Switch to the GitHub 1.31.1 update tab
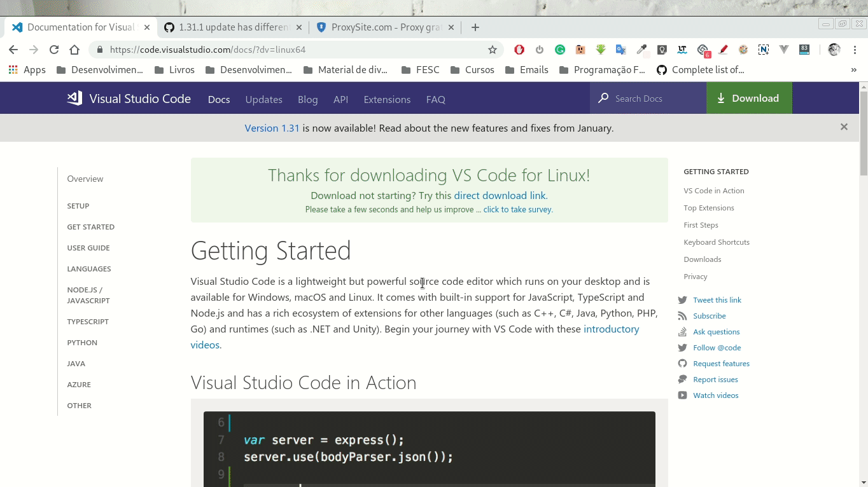 [x=232, y=27]
